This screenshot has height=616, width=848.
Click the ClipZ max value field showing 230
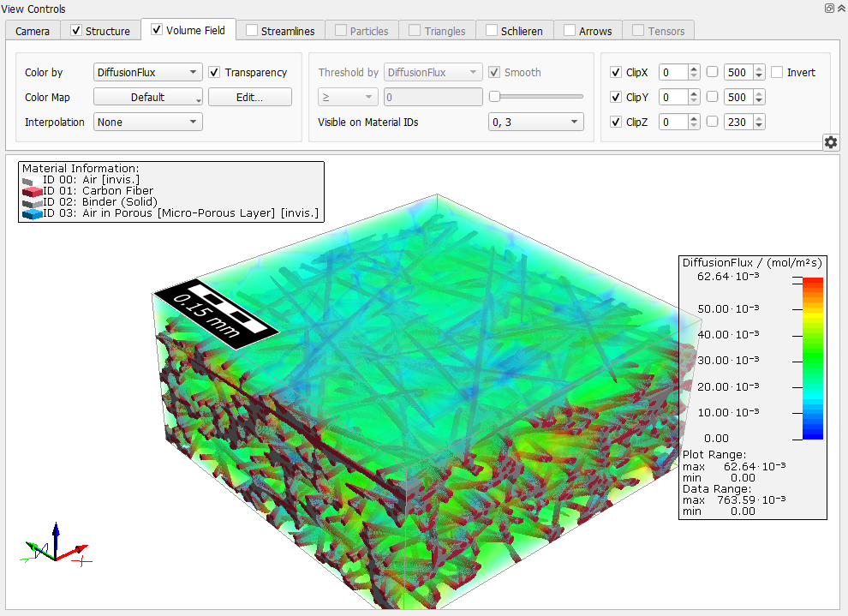[739, 122]
